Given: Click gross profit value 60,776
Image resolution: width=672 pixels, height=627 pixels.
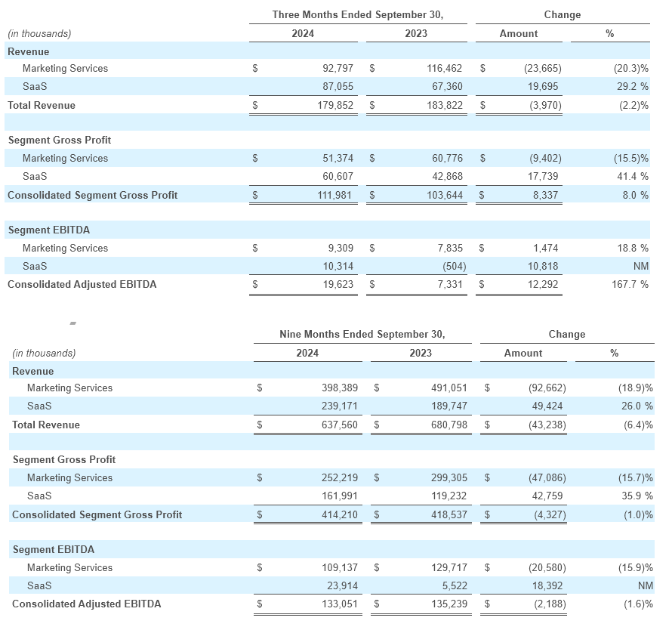Looking at the screenshot, I should point(447,159).
